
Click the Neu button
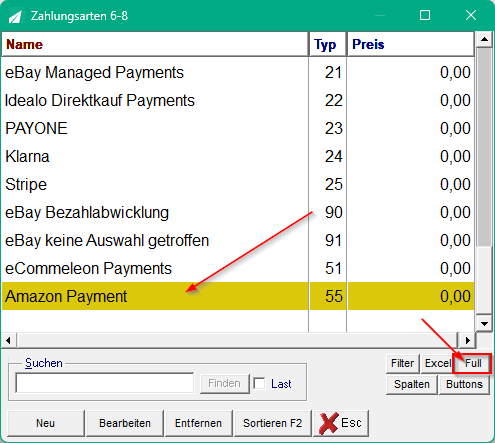(x=46, y=423)
